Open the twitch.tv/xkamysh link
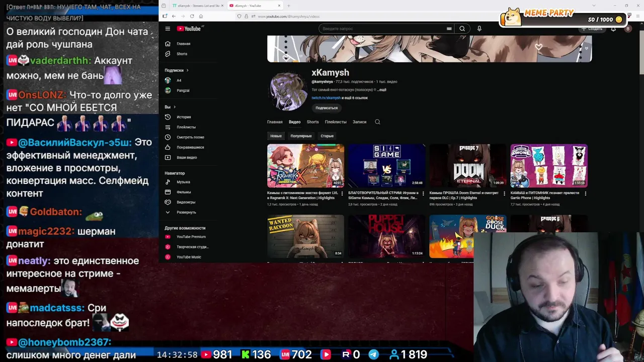This screenshot has height=362, width=644. coord(326,98)
